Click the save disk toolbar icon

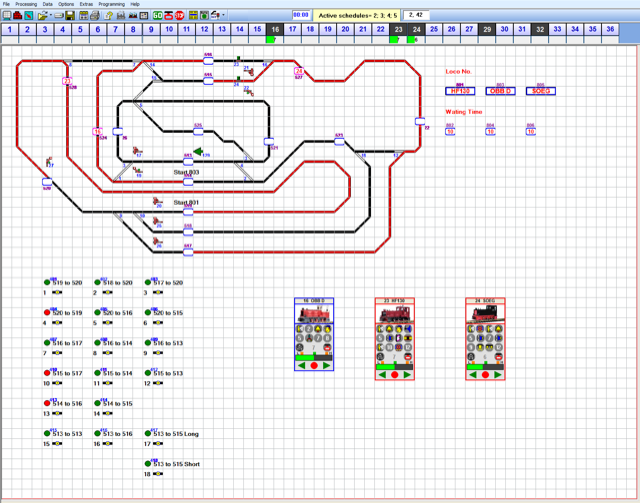coord(71,15)
